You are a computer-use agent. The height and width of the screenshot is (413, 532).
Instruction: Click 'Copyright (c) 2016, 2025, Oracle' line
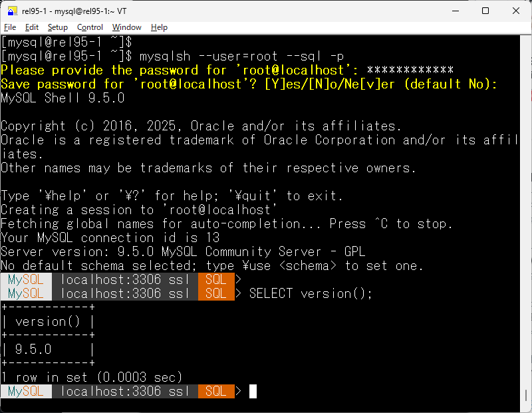pyautogui.click(x=201, y=126)
